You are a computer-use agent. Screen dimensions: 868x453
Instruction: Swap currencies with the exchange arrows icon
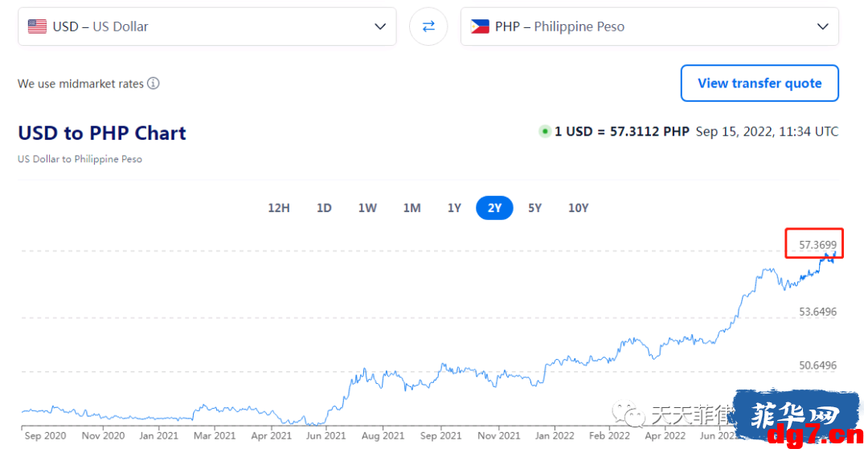(428, 27)
